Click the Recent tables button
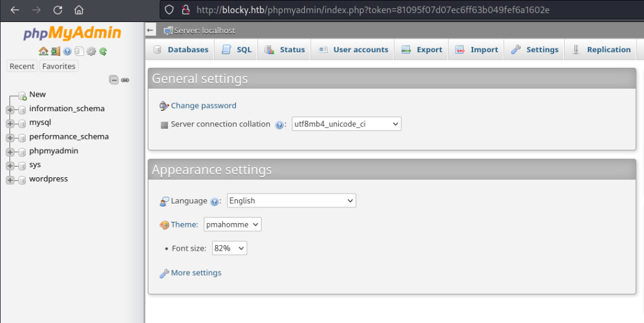Image resolution: width=644 pixels, height=323 pixels. (22, 66)
